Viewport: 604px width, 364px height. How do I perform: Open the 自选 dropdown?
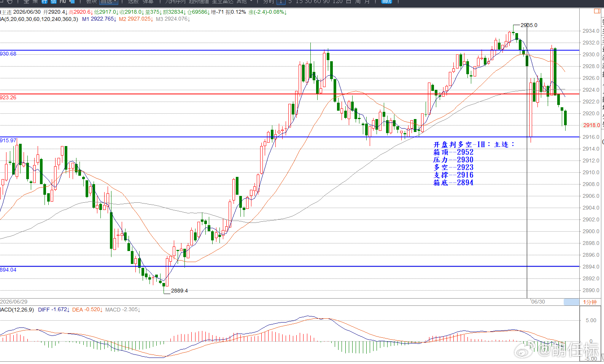pos(109,2)
